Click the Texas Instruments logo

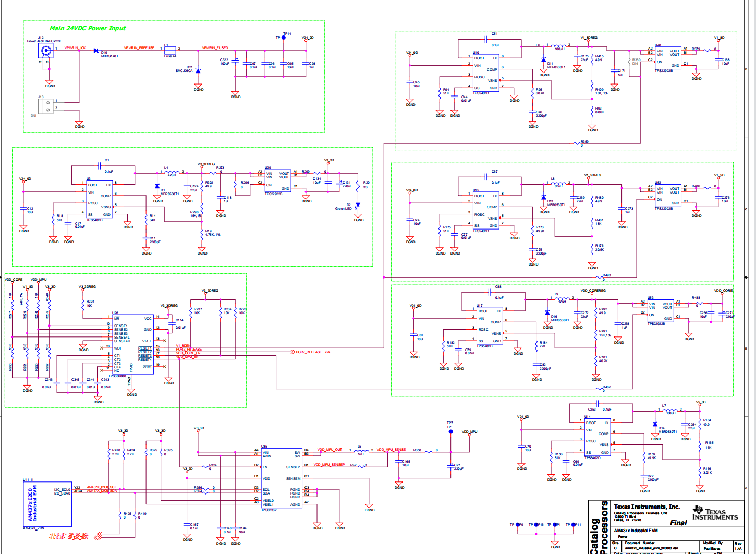(x=715, y=512)
